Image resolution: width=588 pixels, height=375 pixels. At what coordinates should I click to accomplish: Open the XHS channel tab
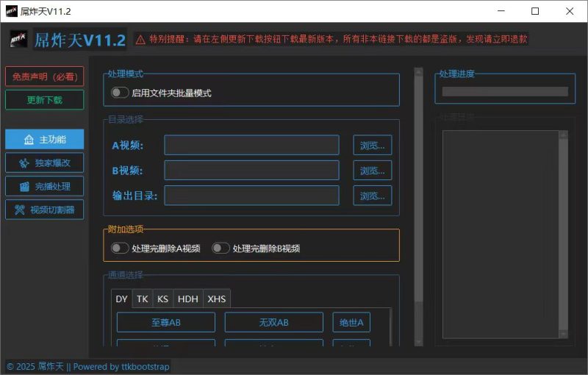coord(217,299)
